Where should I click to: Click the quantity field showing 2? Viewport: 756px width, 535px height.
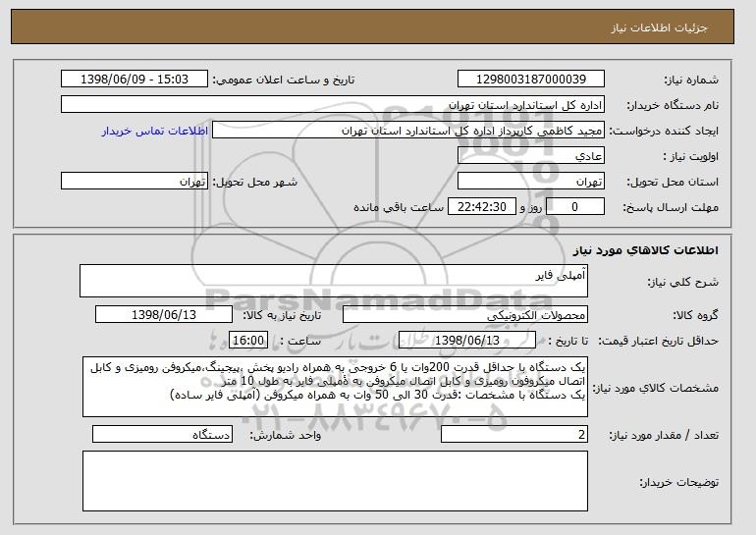(514, 434)
